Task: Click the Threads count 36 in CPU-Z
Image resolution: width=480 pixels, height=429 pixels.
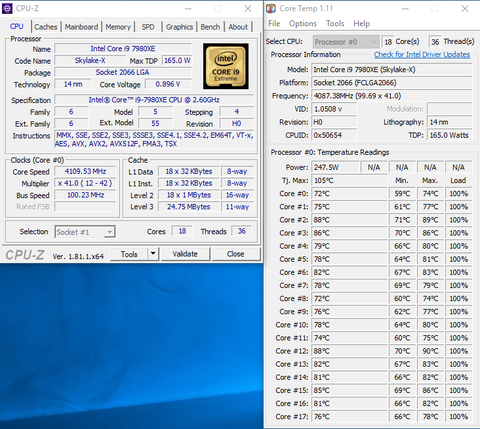Action: [x=242, y=231]
